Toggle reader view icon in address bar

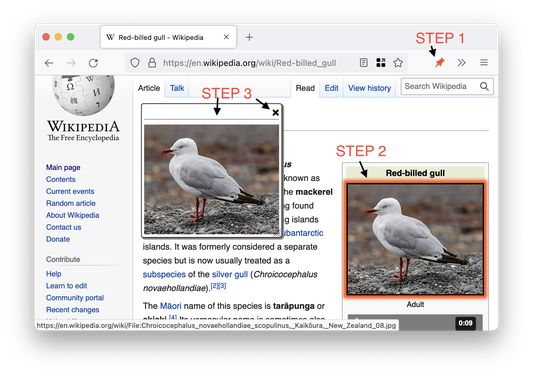point(363,63)
